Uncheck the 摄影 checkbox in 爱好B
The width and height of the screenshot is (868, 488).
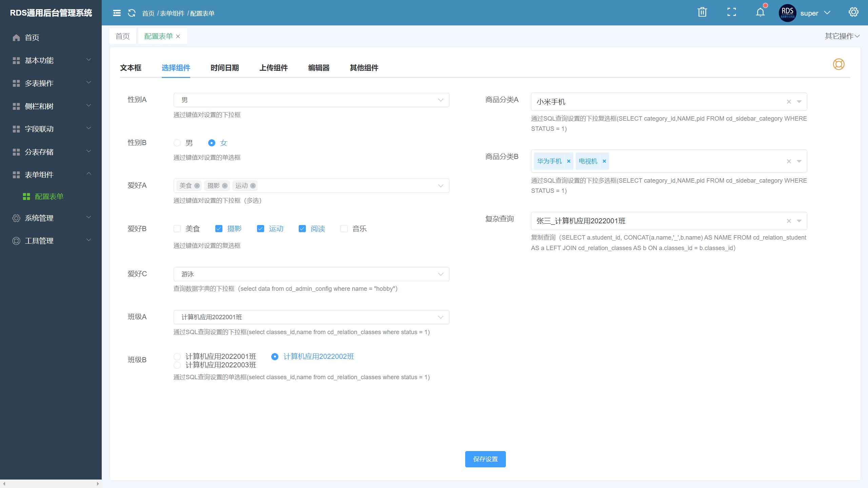(219, 229)
